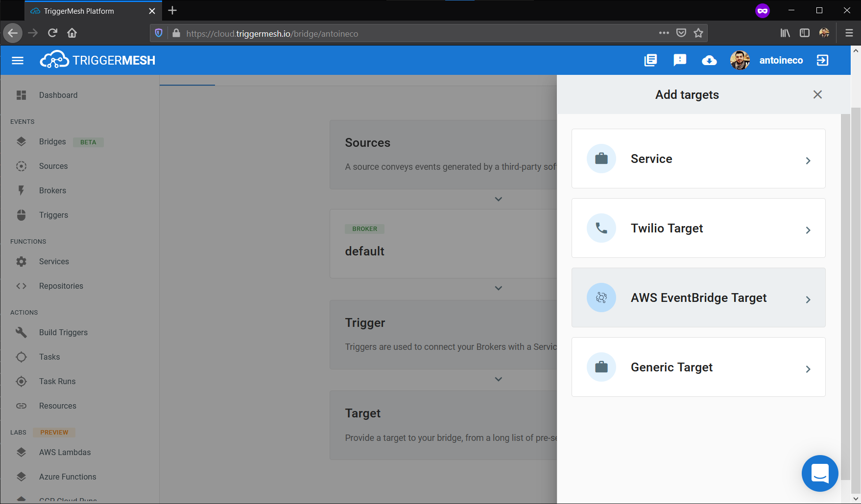Expand the chevron below Trigger card

499,379
